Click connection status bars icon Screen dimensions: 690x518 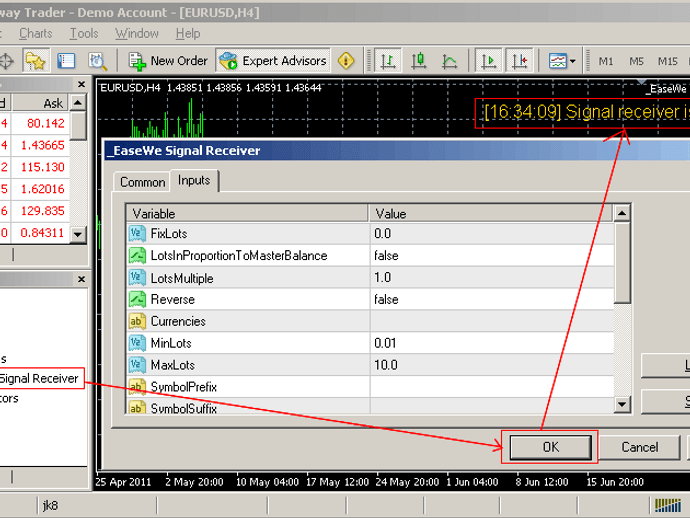point(668,505)
